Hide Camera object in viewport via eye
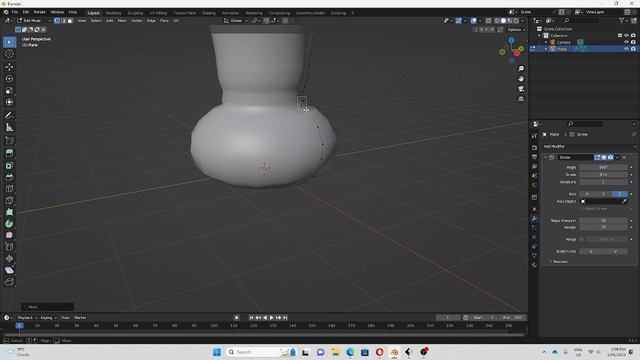Image resolution: width=640 pixels, height=360 pixels. coord(627,42)
